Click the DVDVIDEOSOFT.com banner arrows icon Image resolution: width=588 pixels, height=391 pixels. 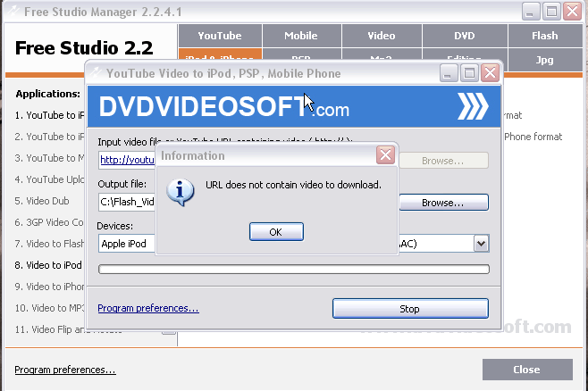473,106
